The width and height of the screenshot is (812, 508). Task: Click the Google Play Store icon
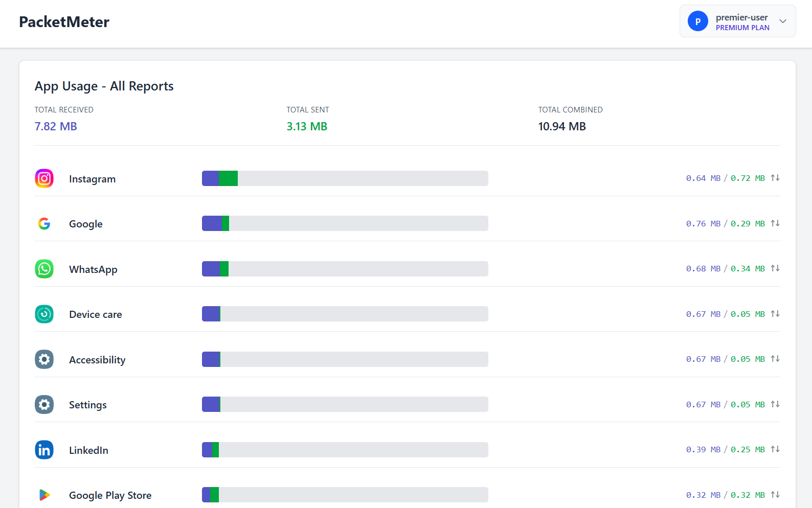coord(44,495)
